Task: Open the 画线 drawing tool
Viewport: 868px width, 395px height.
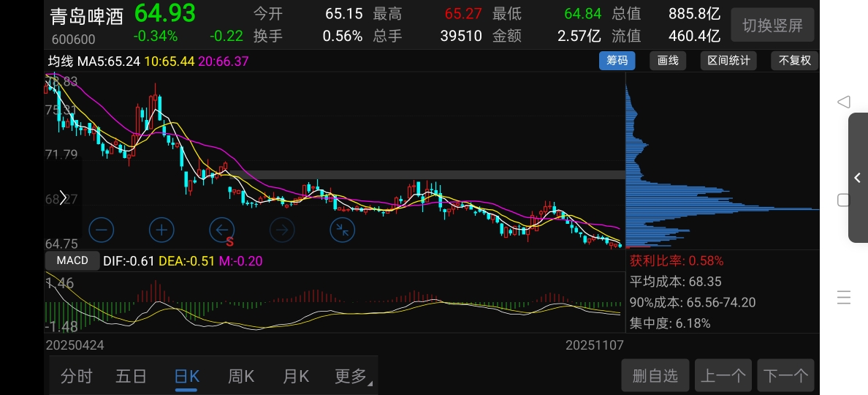Action: coord(668,61)
